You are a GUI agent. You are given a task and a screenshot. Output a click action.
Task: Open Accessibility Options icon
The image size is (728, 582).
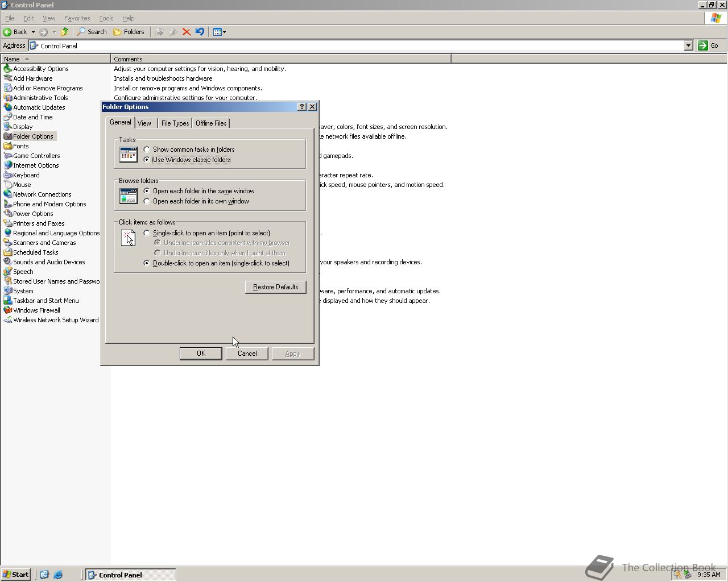[8, 69]
